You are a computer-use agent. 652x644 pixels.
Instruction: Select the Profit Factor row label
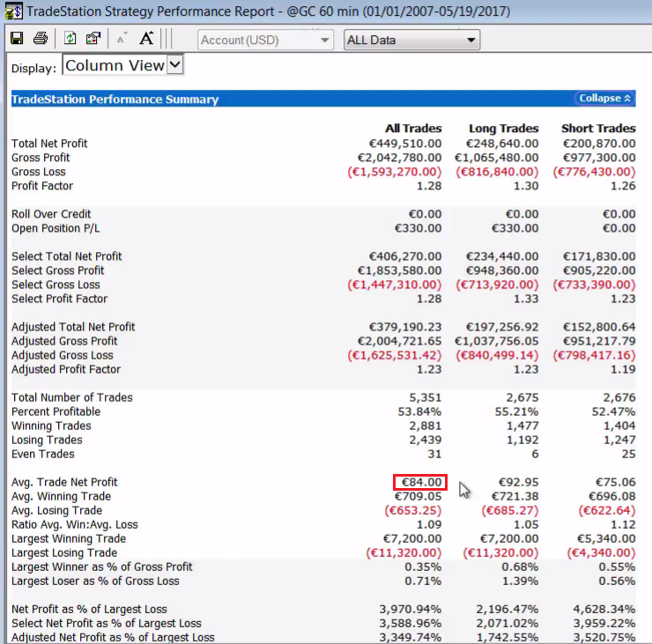42,186
